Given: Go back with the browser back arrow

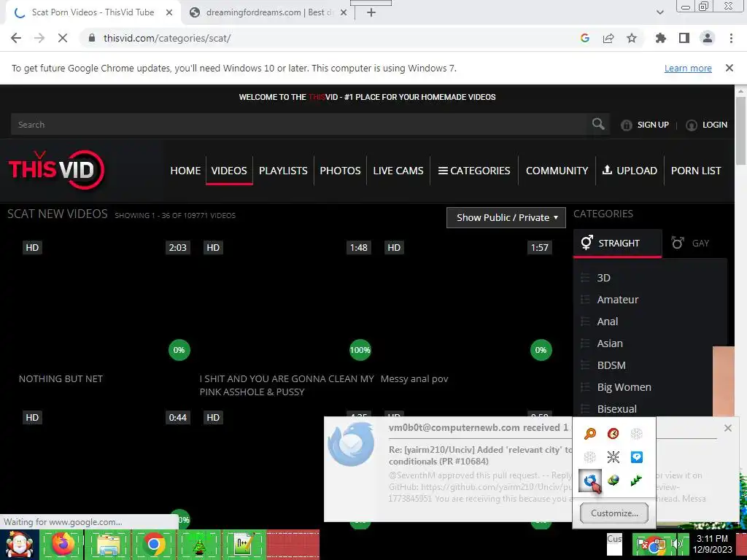Looking at the screenshot, I should pyautogui.click(x=16, y=38).
